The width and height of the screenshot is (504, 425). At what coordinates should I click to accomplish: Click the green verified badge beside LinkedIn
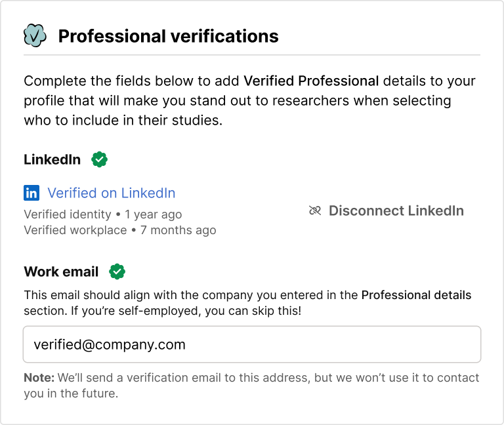pos(100,159)
